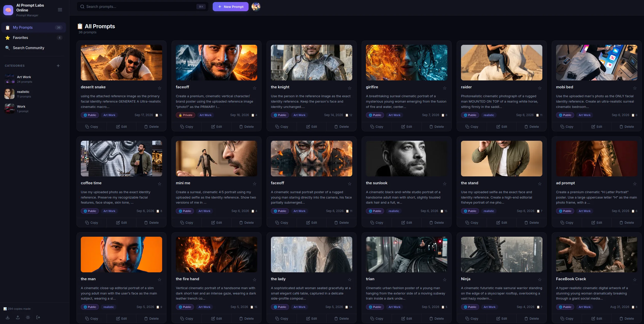Star the 'coffee time' prompt

160,184
